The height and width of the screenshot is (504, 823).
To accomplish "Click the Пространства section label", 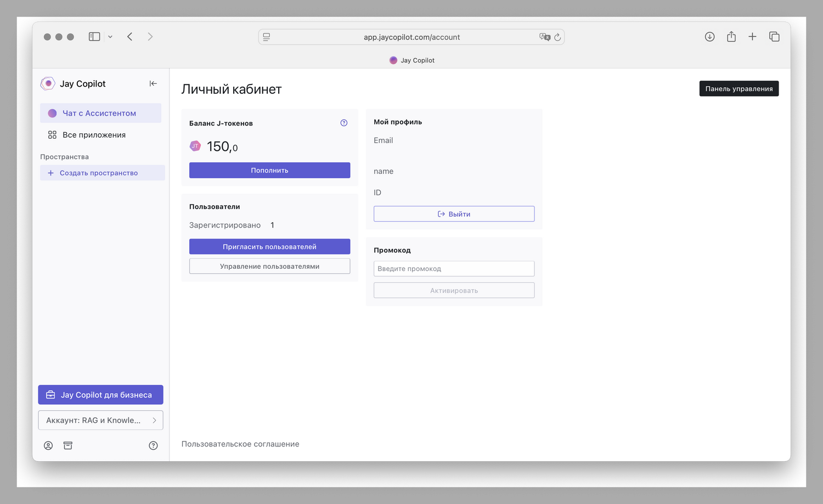I will 64,157.
